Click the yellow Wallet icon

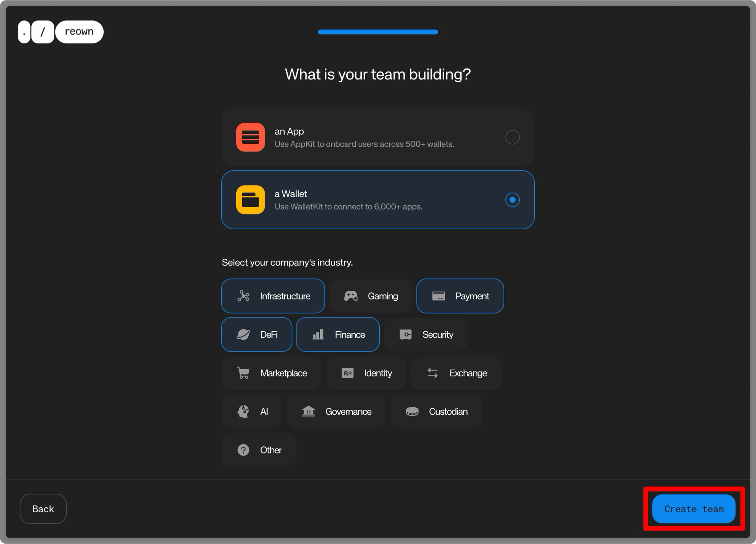coord(250,200)
